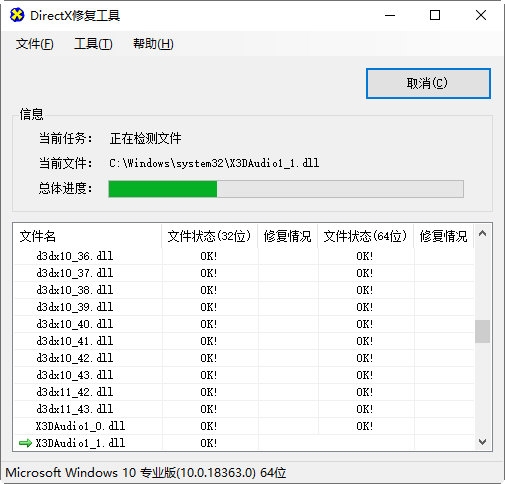This screenshot has width=505, height=484.
Task: Click the 正在检测文件 task text
Action: [145, 138]
